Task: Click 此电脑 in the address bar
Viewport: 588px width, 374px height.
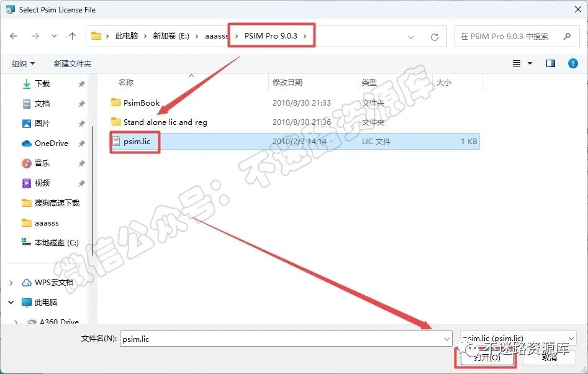Action: click(x=127, y=36)
